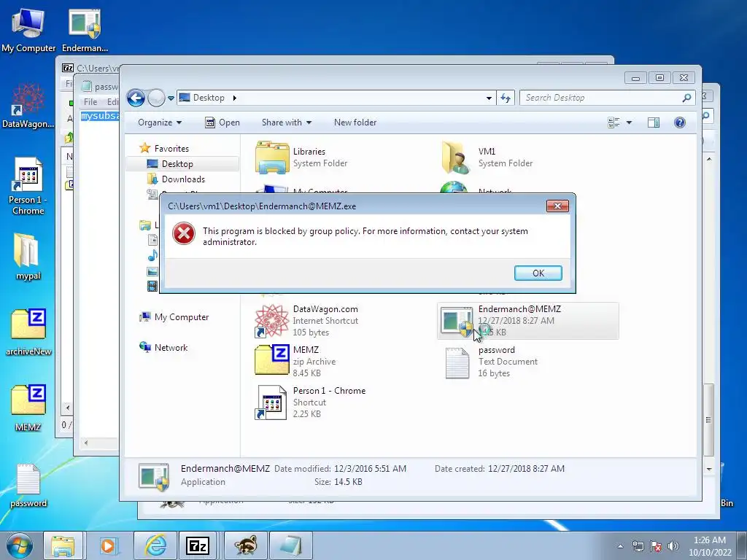This screenshot has height=560, width=747.
Task: Go back in Explorer navigation
Action: pos(136,98)
